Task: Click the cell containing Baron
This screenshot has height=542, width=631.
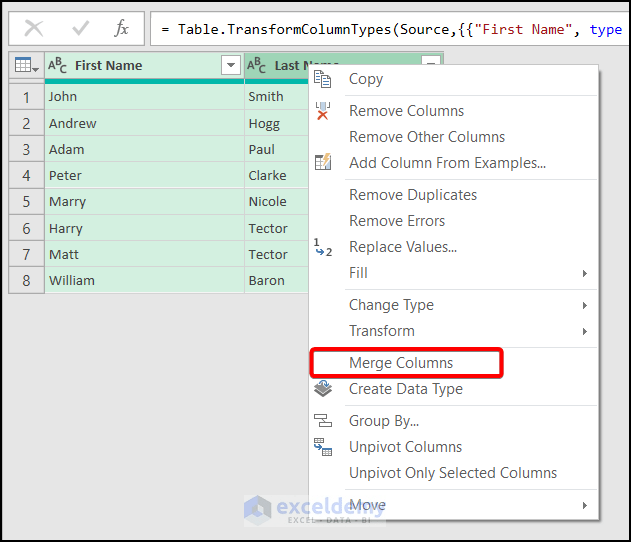Action: click(277, 280)
